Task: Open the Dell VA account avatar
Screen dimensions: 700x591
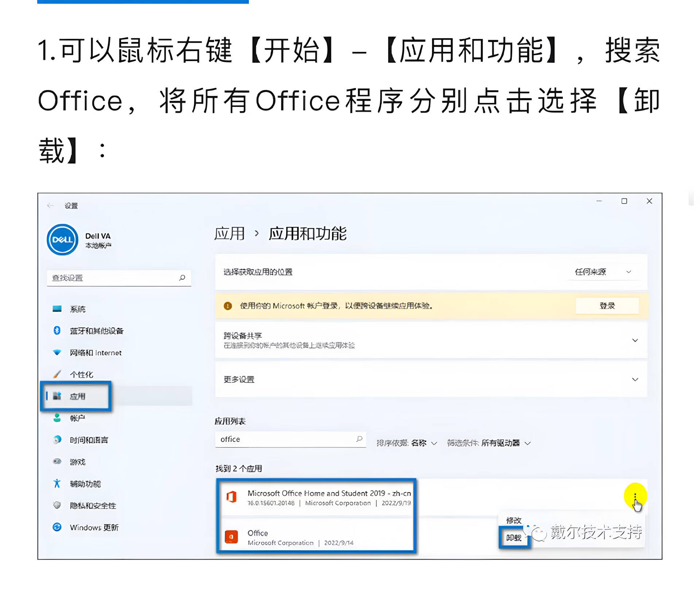Action: pyautogui.click(x=62, y=240)
